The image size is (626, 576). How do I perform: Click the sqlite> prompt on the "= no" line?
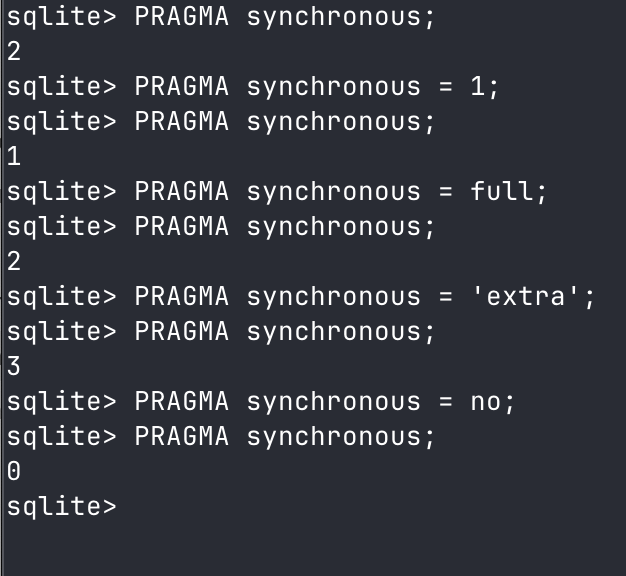[62, 401]
